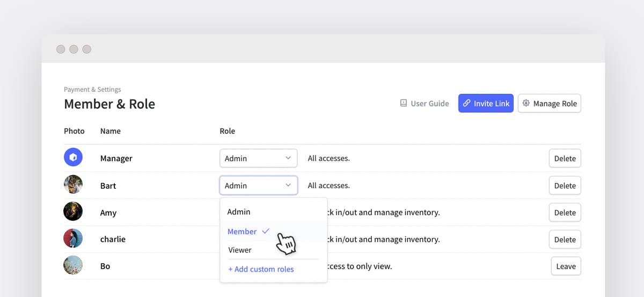Image resolution: width=644 pixels, height=297 pixels.
Task: Click the gear icon on Manage Role
Action: [526, 103]
